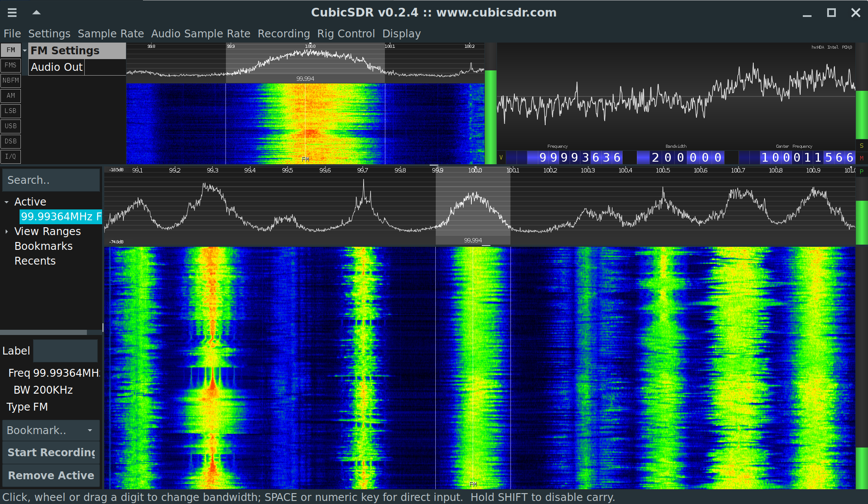This screenshot has width=868, height=504.
Task: Click the 99.3 MHz peak in main spectrum
Action: pyautogui.click(x=211, y=188)
